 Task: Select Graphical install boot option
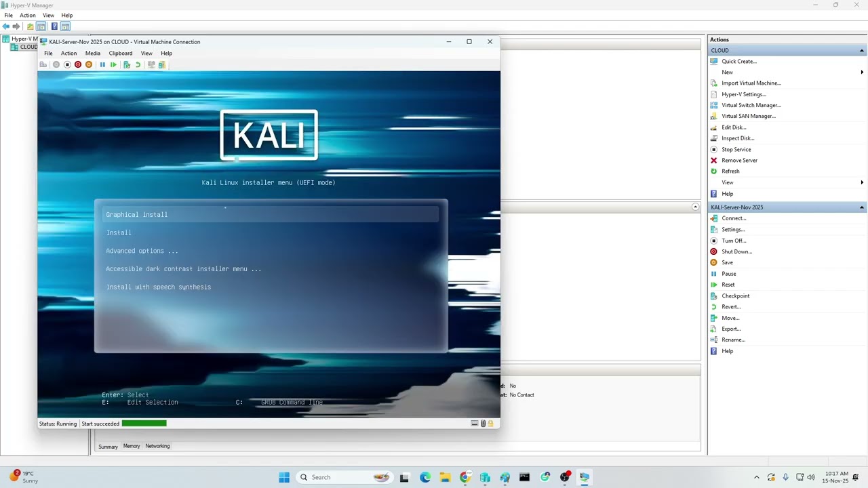point(271,215)
